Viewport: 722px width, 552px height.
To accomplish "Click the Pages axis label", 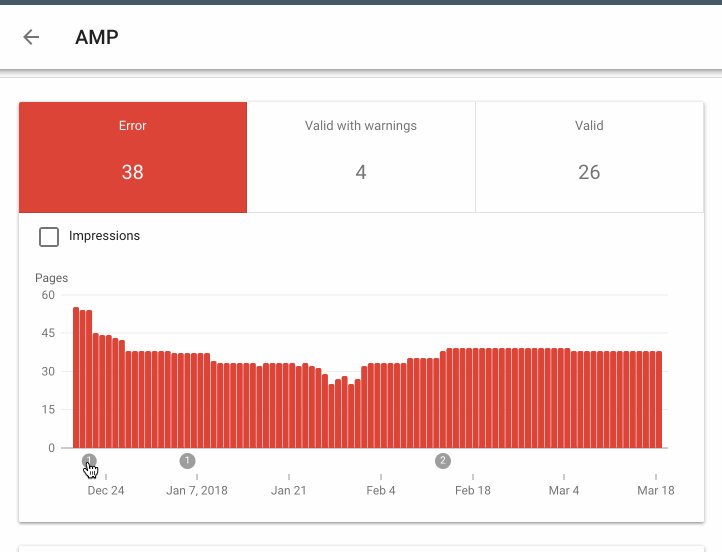I will (52, 278).
